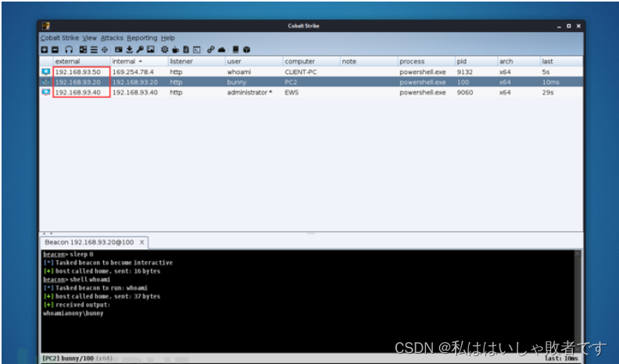Sort by the computer column header
The image size is (619, 364).
point(311,61)
